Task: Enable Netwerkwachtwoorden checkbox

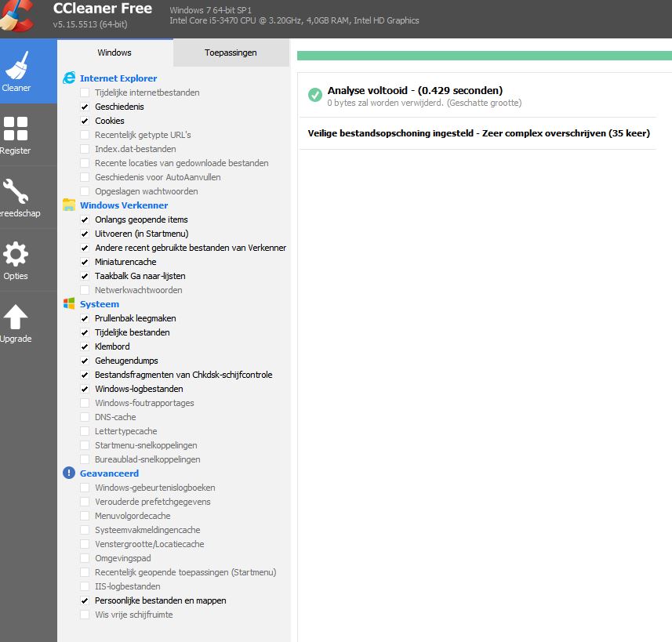Action: click(x=85, y=290)
